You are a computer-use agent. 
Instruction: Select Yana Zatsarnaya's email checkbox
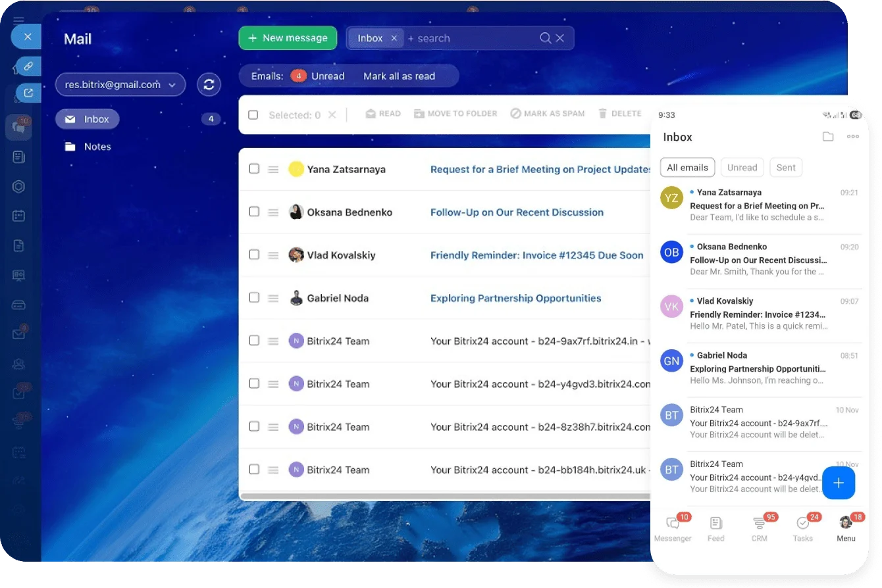(x=253, y=169)
